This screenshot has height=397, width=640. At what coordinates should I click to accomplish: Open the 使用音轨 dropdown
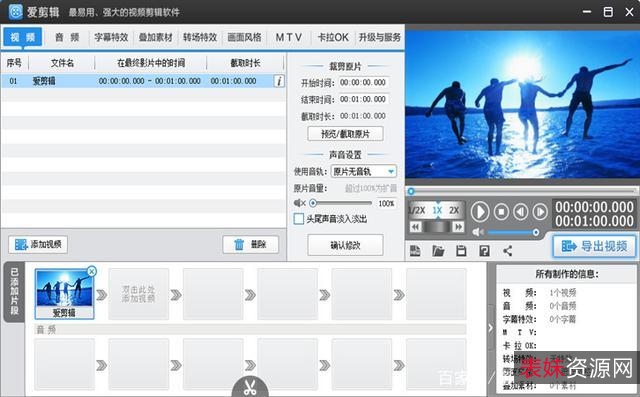tap(363, 171)
